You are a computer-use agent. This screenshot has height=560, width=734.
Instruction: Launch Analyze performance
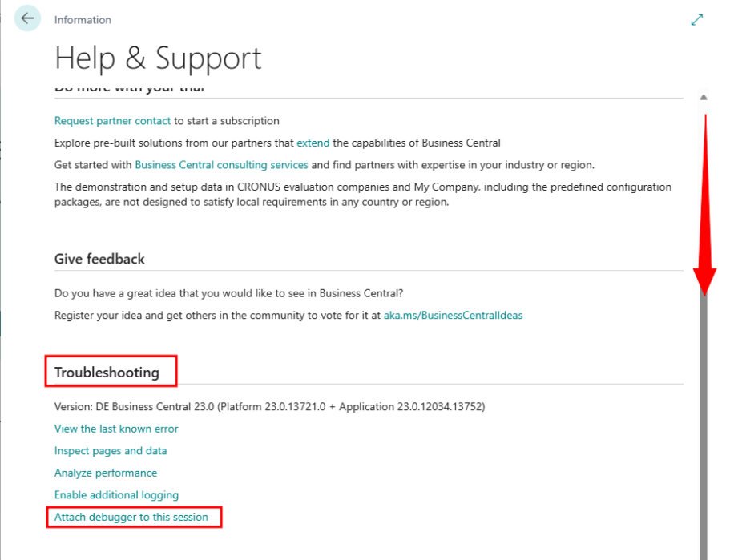coord(106,473)
